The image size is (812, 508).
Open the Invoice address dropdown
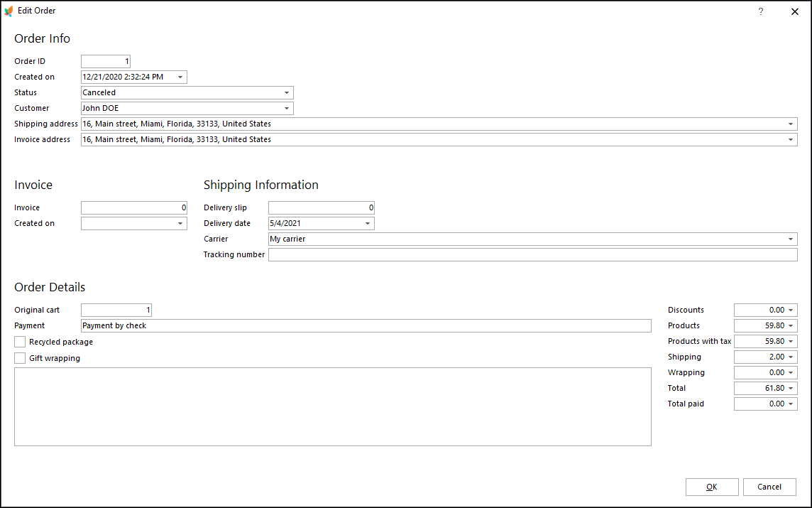790,139
